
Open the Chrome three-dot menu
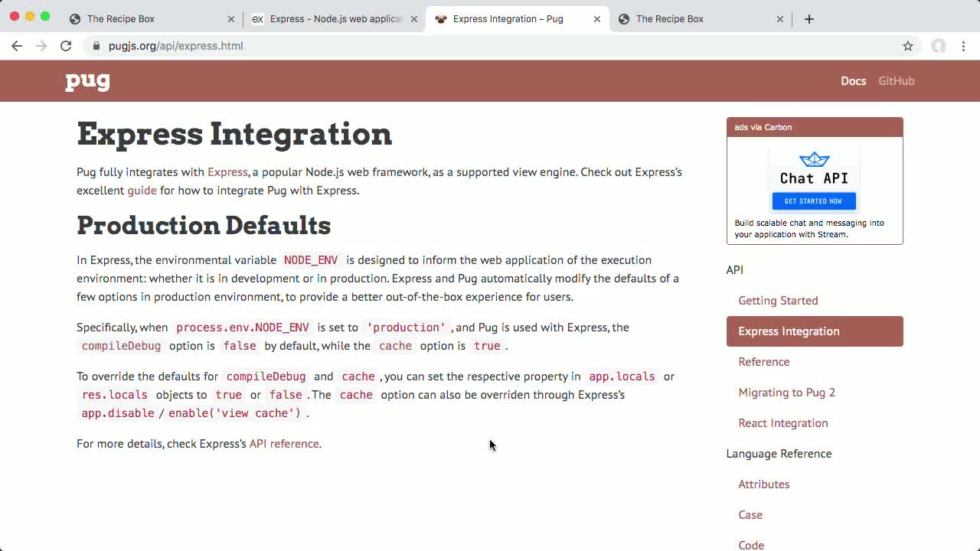tap(964, 46)
